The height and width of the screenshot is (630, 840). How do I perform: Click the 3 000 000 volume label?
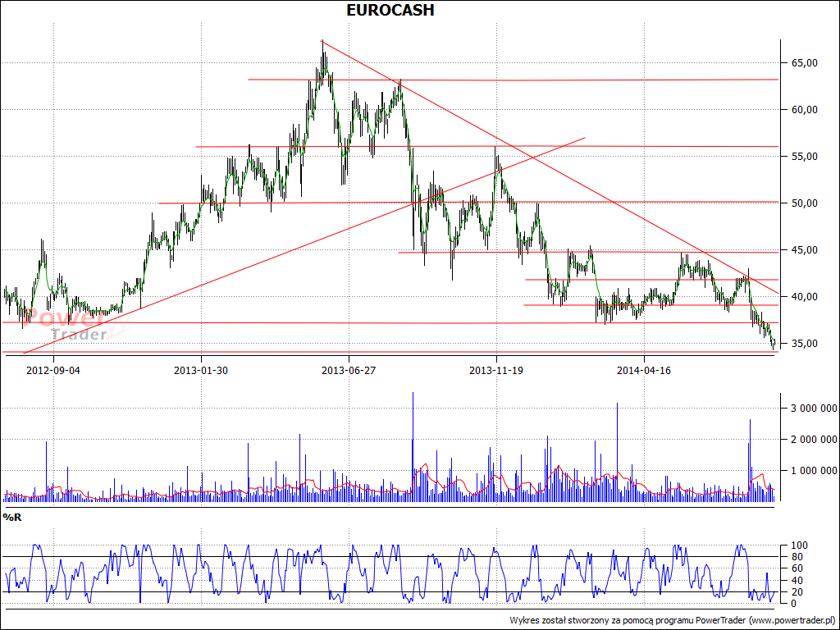pos(814,409)
